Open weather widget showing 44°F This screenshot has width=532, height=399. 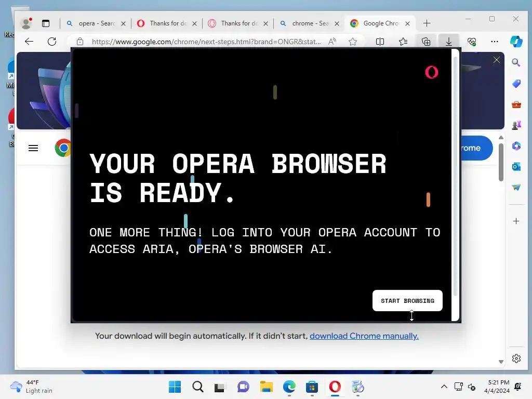[31, 387]
